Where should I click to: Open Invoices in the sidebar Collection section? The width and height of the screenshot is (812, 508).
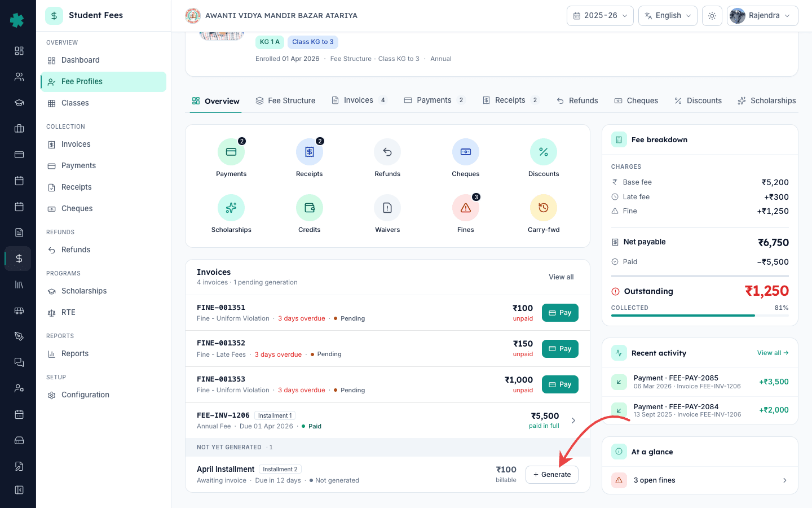click(x=103, y=144)
